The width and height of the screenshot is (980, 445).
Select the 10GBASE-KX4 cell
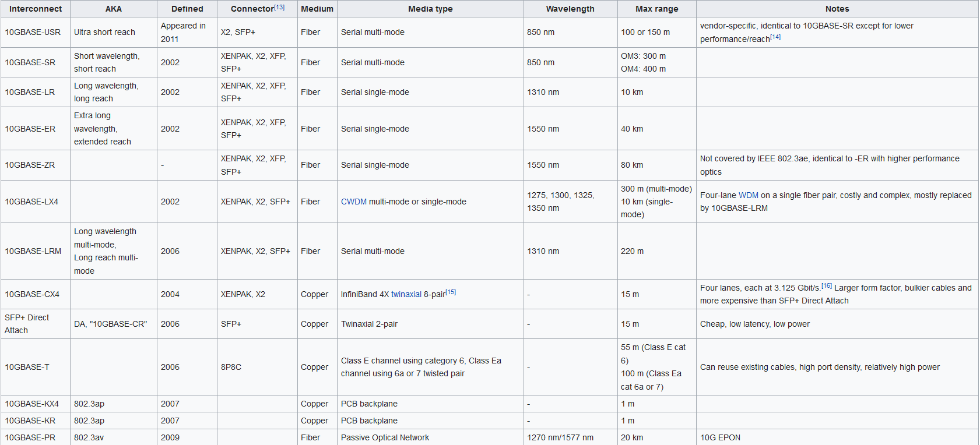pos(36,404)
